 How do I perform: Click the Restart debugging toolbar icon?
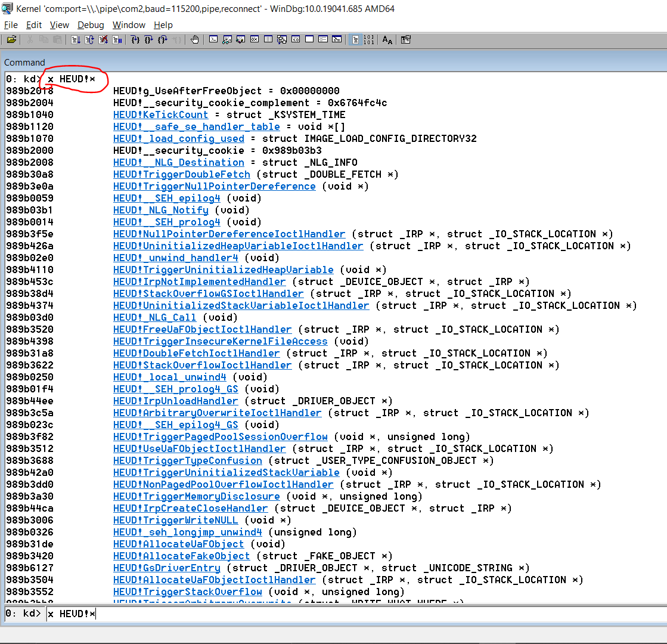click(x=89, y=40)
